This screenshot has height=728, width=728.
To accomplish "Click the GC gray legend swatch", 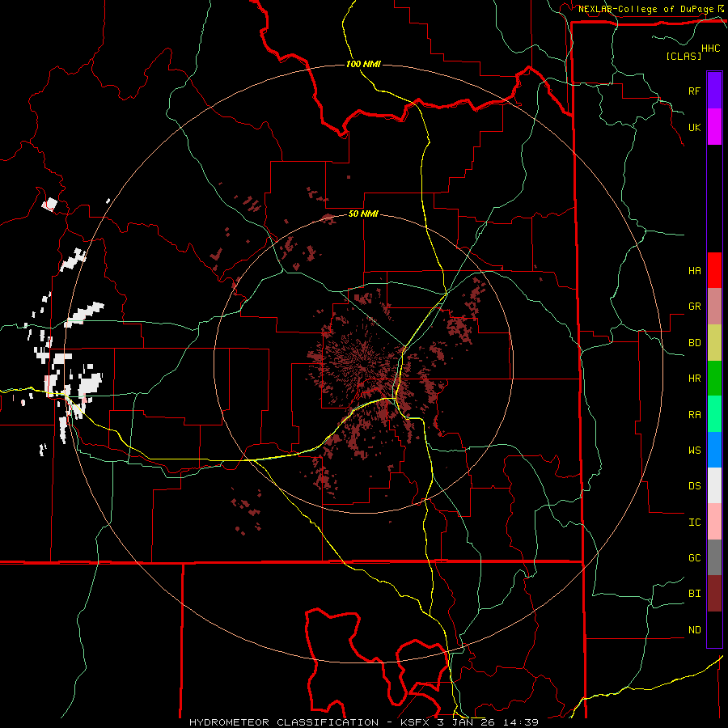I will coord(714,557).
